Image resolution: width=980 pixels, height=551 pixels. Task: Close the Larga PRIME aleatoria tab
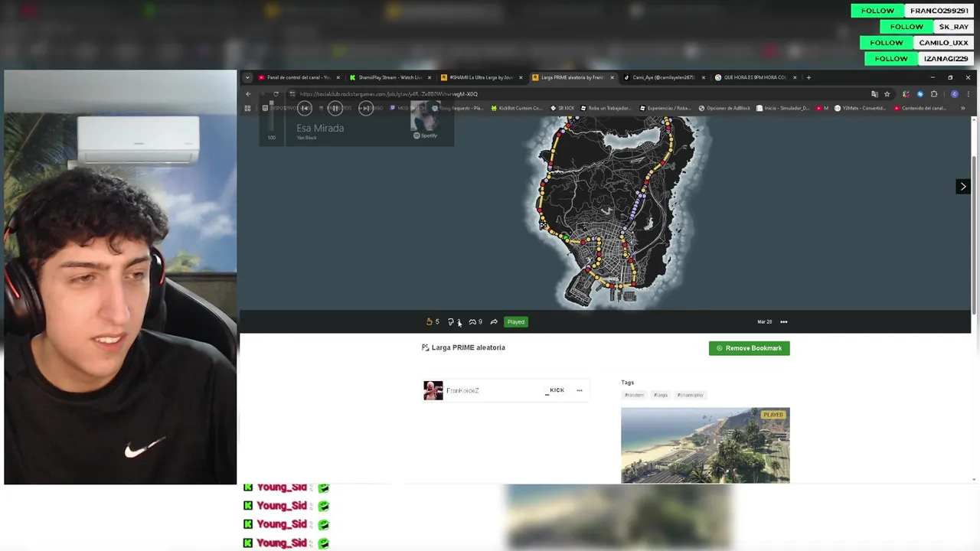pos(612,77)
